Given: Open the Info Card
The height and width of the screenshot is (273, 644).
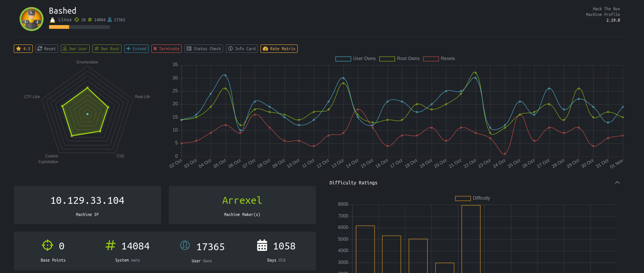Looking at the screenshot, I should [x=242, y=49].
